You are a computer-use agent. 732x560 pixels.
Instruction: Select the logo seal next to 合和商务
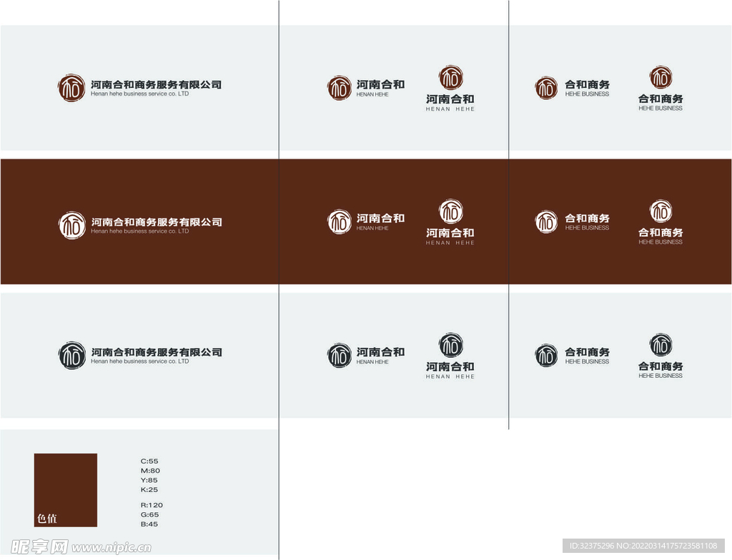[546, 87]
